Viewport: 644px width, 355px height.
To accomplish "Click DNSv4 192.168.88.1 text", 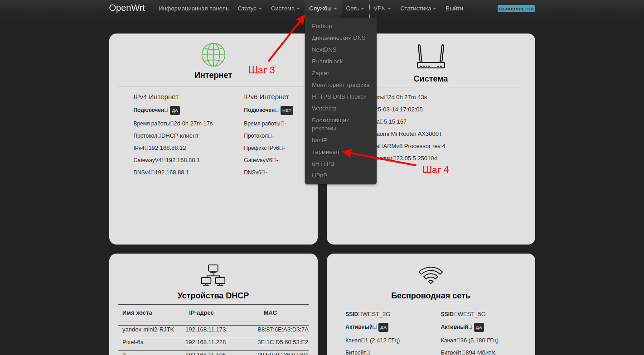I will tap(161, 173).
